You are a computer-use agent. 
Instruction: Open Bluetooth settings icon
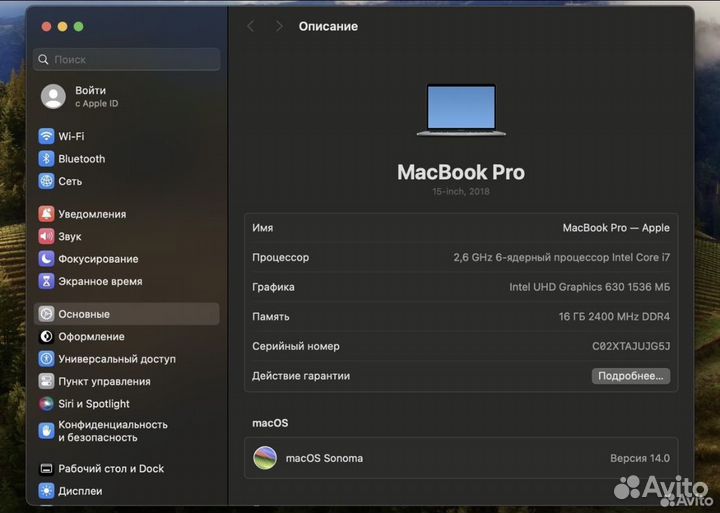[x=46, y=159]
